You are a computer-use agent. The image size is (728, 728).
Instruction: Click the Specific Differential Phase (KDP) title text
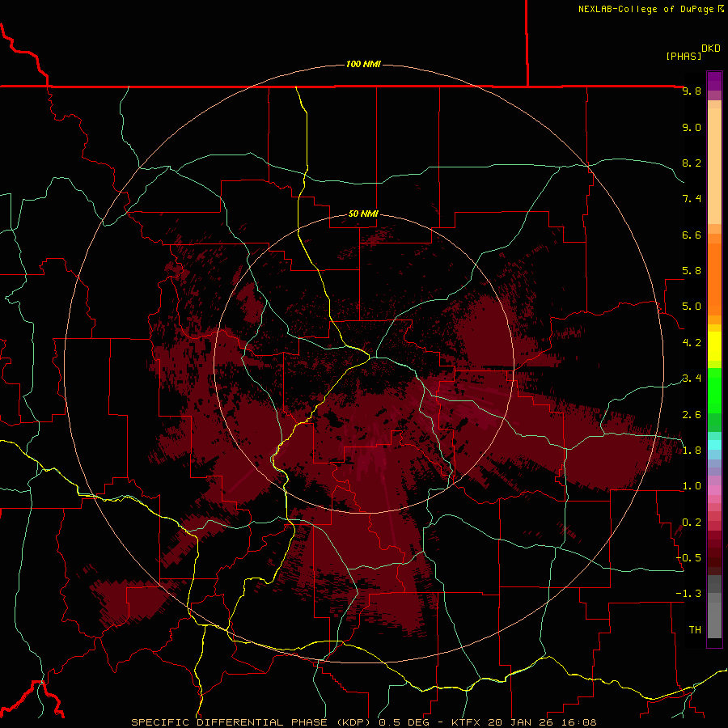[x=253, y=722]
